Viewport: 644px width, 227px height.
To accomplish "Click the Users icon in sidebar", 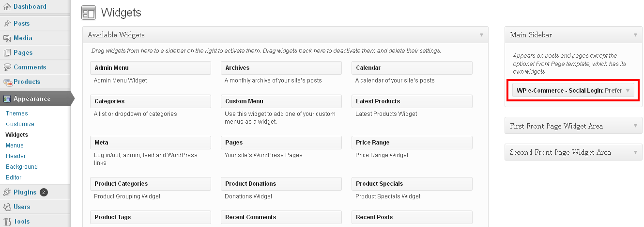I will click(x=7, y=207).
